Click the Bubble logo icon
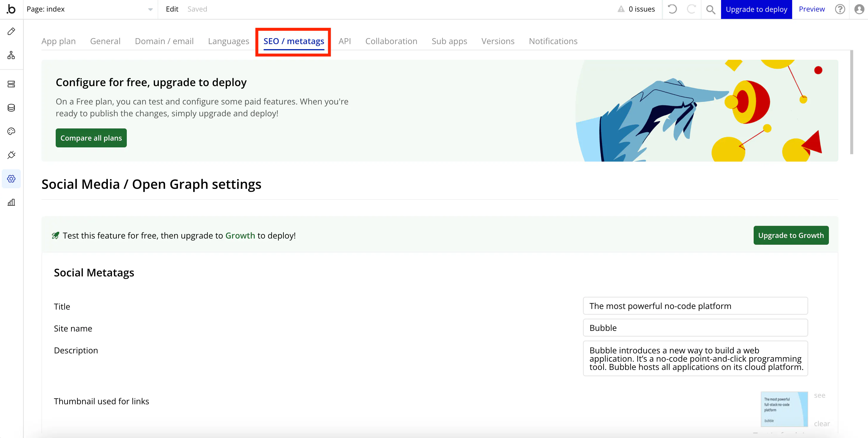Screen dimensions: 868x438 [11, 9]
